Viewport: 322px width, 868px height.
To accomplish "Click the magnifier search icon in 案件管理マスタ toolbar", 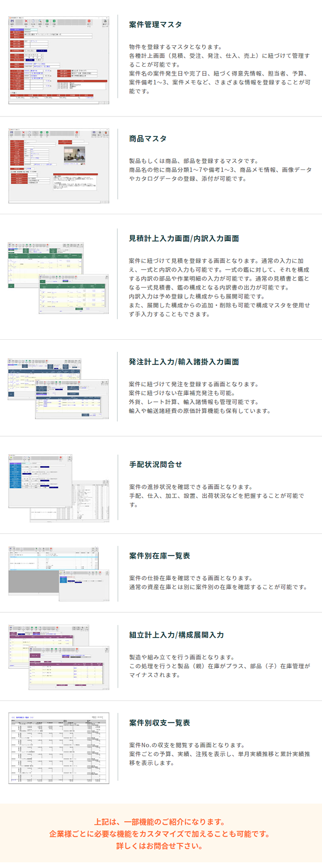I will point(40,21).
